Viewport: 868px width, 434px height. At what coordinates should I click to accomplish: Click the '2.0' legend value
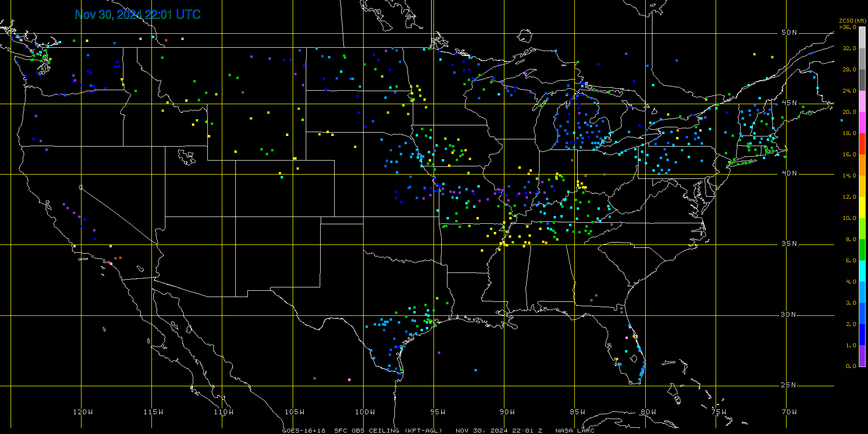click(x=851, y=324)
